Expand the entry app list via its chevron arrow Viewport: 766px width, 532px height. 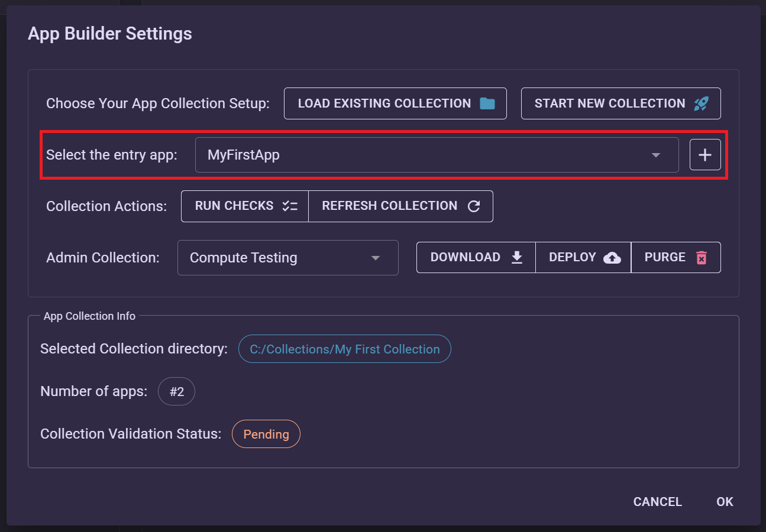[x=655, y=154]
